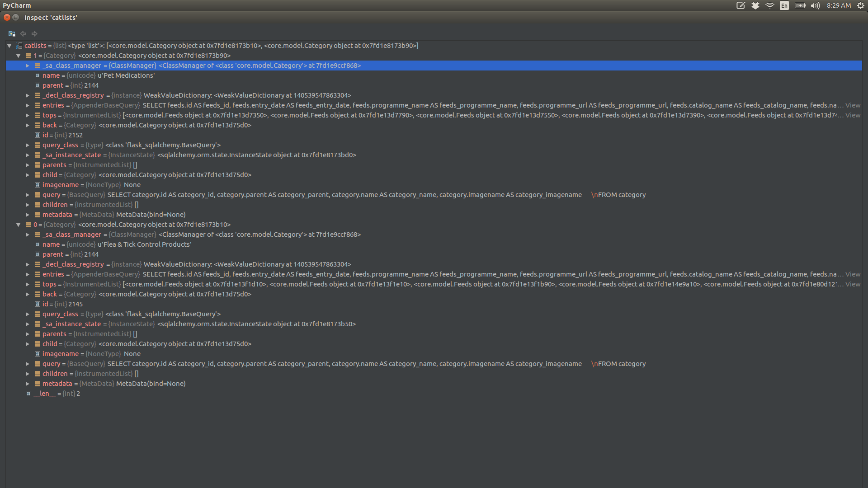Open the battery indicator

[x=800, y=5]
